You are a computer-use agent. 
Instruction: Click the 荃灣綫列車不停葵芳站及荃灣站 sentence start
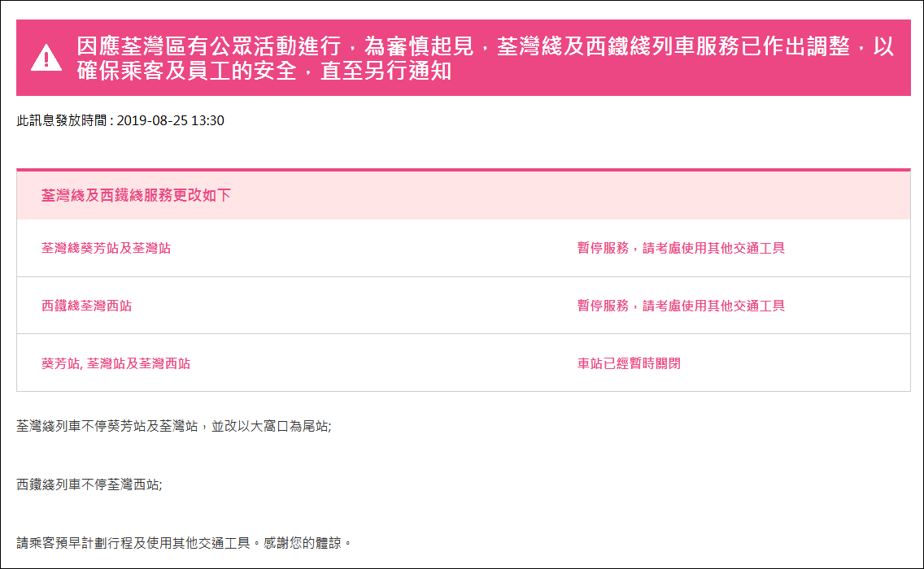[x=106, y=426]
